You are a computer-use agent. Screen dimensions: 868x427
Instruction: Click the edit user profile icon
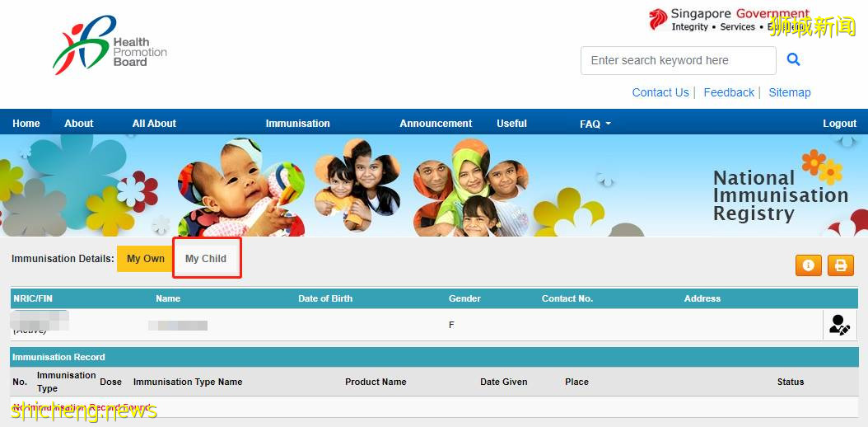click(x=838, y=325)
